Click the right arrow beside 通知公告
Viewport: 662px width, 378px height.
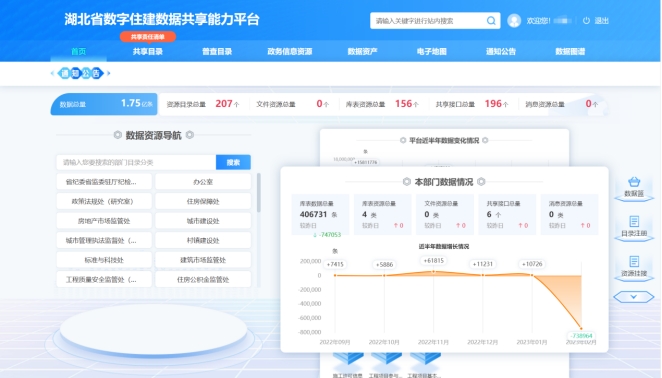click(109, 73)
